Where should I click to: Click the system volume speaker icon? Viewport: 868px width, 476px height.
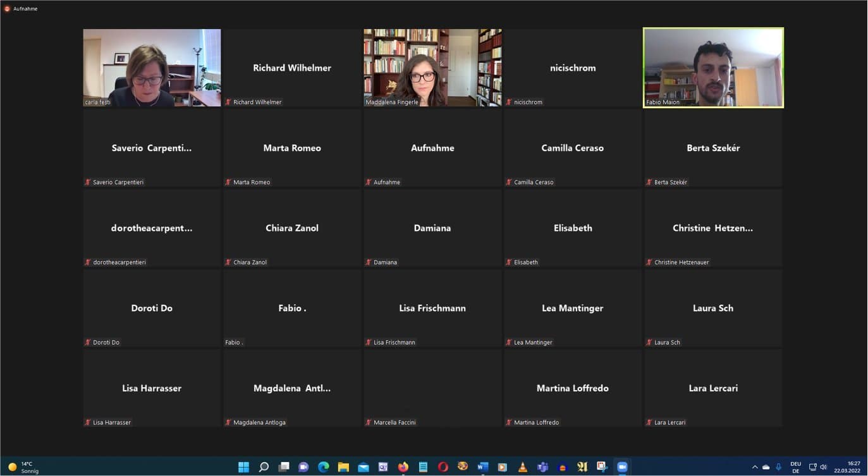(823, 467)
